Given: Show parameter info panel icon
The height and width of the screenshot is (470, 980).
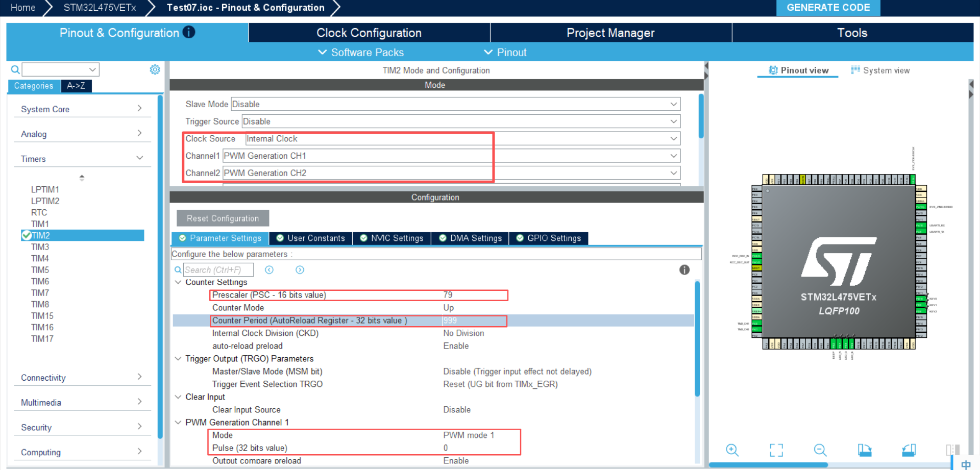Looking at the screenshot, I should point(684,270).
